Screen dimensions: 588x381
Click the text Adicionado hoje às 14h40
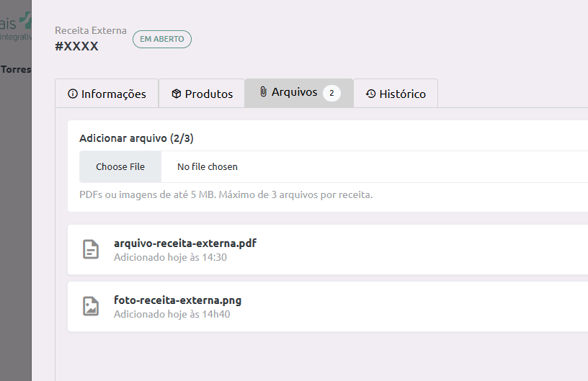pyautogui.click(x=172, y=314)
